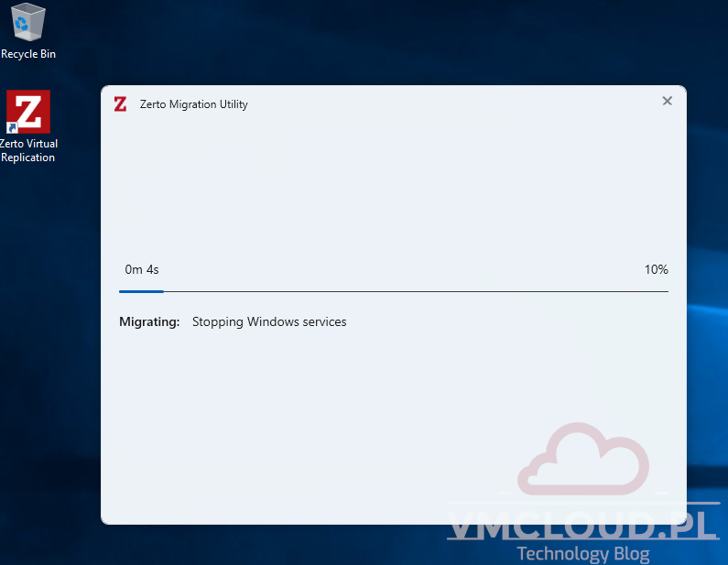The width and height of the screenshot is (728, 565).
Task: Click the bold Migrating label
Action: coord(149,321)
